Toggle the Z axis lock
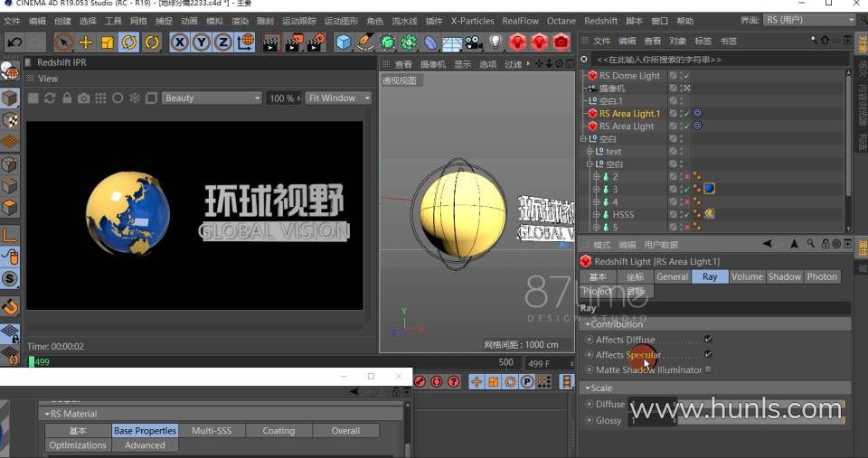868x458 pixels. click(223, 42)
